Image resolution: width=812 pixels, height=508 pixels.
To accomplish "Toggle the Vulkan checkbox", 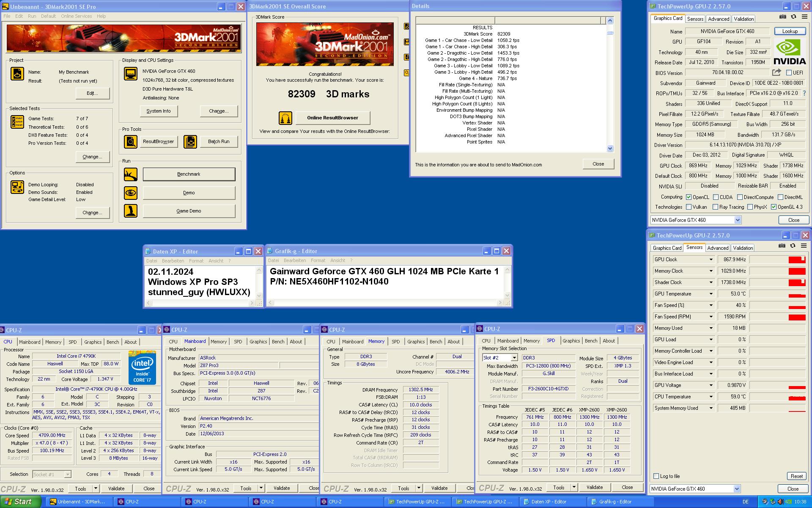I will tap(689, 207).
